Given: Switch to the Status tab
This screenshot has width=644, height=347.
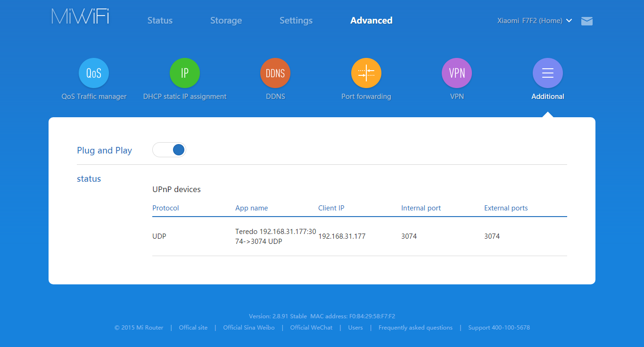Looking at the screenshot, I should pos(160,21).
